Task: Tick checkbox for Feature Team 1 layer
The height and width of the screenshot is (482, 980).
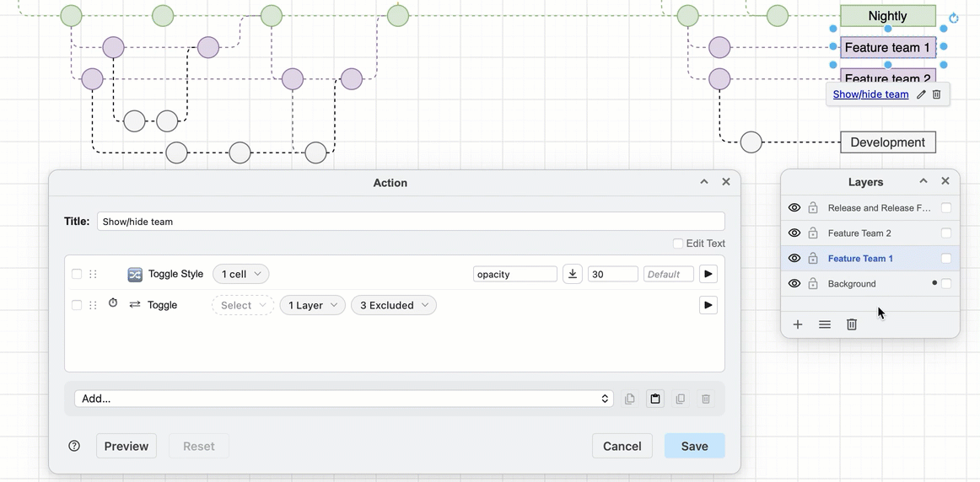Action: [946, 259]
